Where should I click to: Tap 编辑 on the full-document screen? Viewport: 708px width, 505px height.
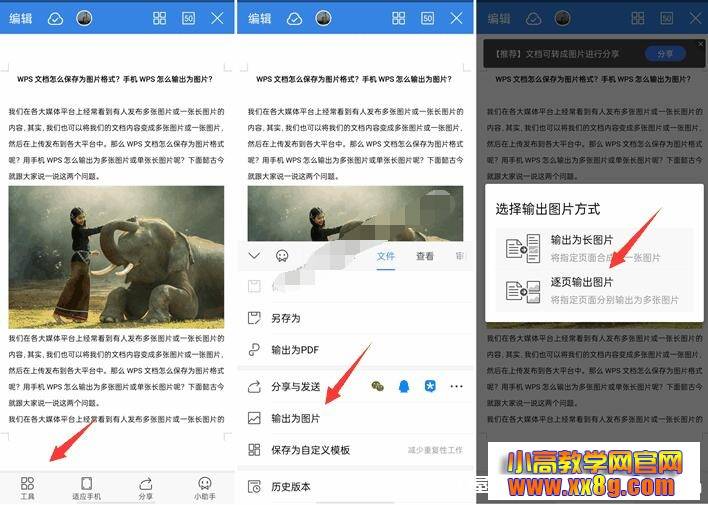(21, 18)
